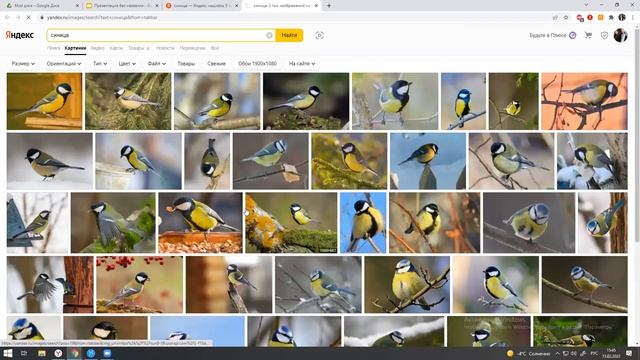Expand the Ориентация orientation filter
The width and height of the screenshot is (640, 360).
[x=64, y=64]
